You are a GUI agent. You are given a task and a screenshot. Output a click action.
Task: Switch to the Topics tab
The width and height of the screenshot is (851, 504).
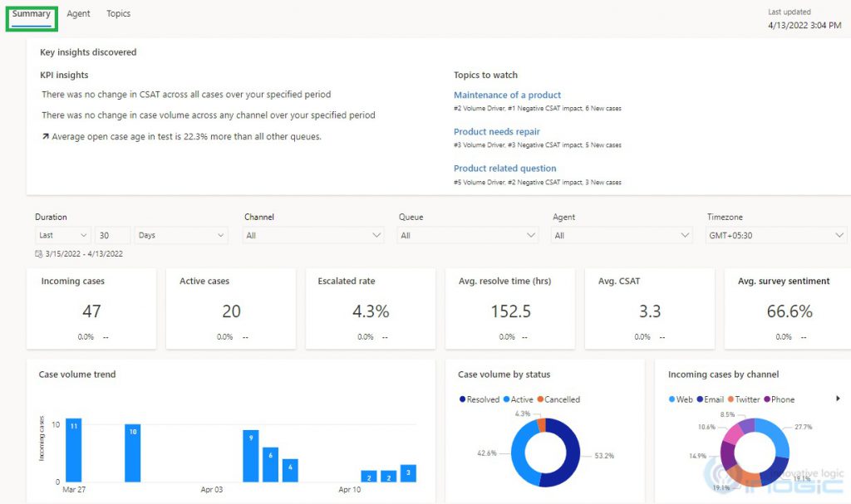click(118, 13)
